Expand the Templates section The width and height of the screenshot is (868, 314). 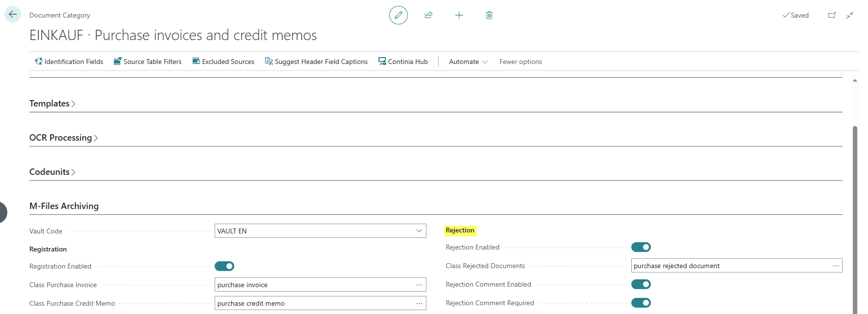tap(52, 104)
